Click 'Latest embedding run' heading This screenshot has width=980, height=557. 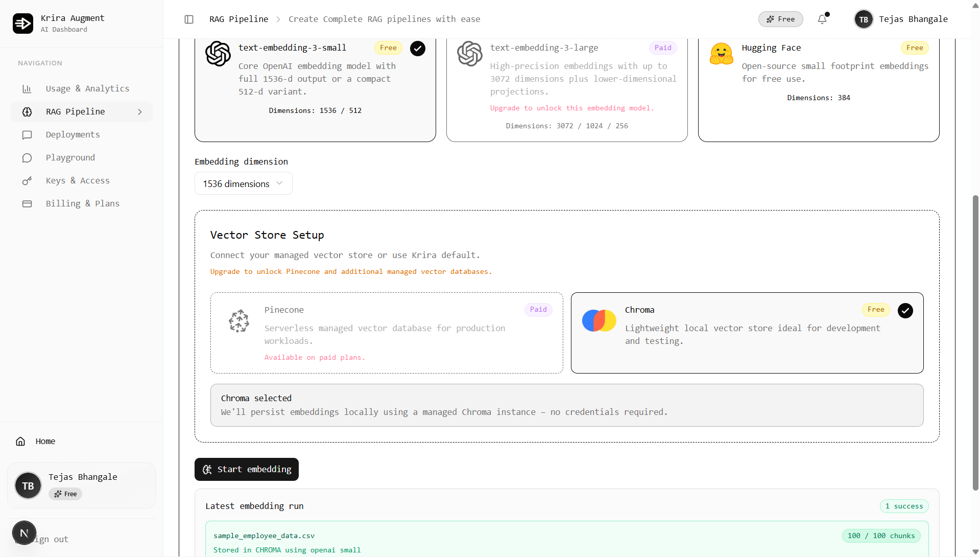pos(254,506)
